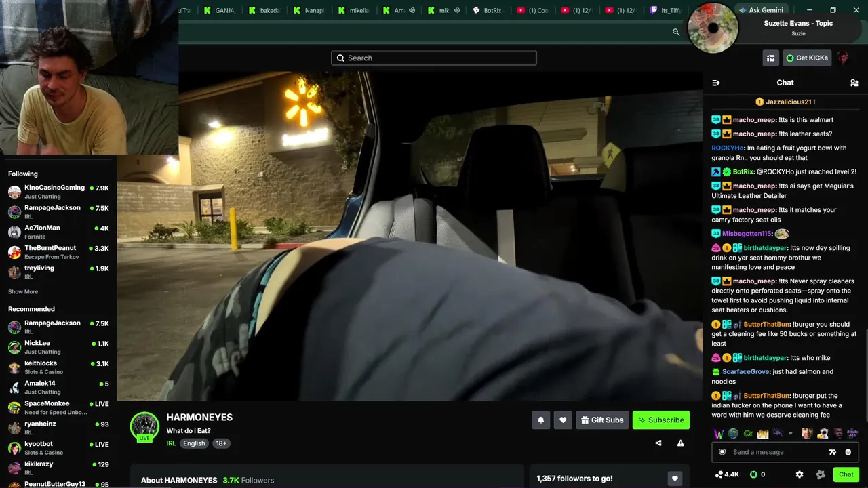Image resolution: width=868 pixels, height=488 pixels.
Task: Follow HARMONEYES with the heart button
Action: pos(563,420)
